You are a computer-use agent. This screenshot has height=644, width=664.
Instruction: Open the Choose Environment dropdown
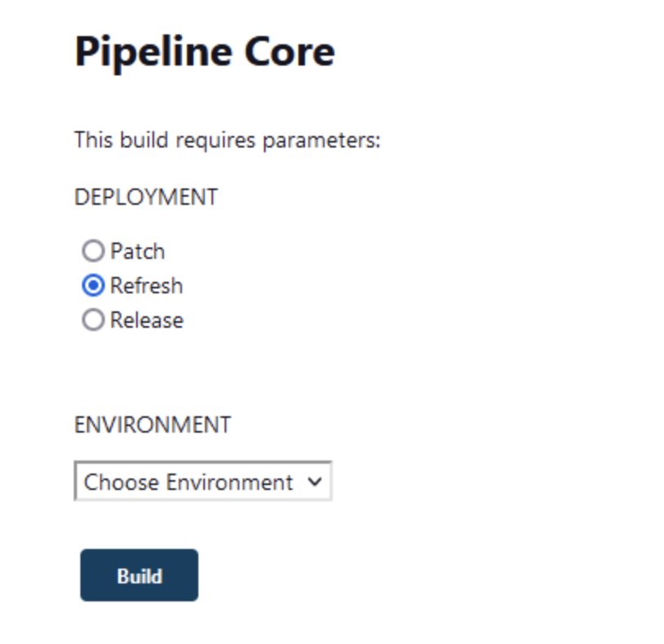[x=203, y=481]
